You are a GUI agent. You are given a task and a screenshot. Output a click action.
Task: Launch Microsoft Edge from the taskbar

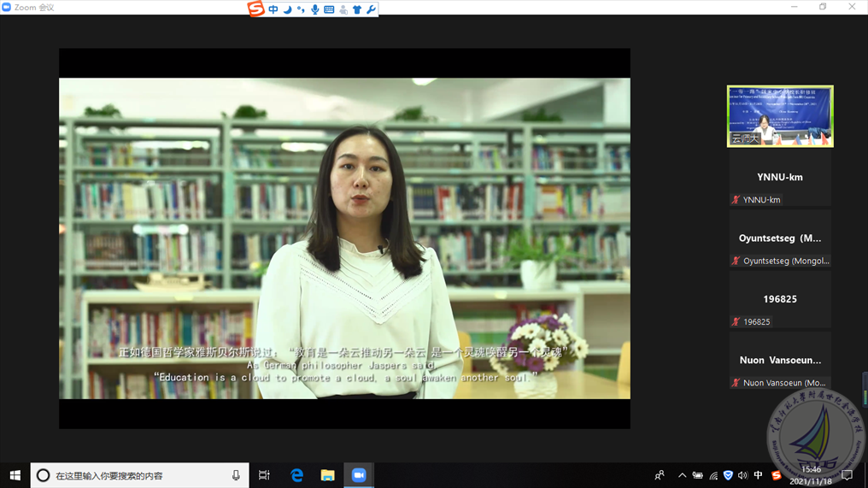pyautogui.click(x=296, y=475)
